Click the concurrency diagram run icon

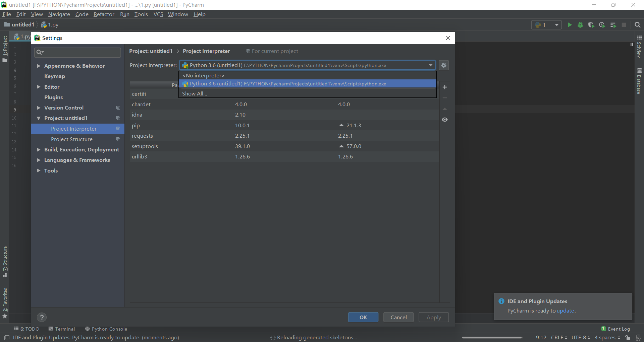[613, 25]
